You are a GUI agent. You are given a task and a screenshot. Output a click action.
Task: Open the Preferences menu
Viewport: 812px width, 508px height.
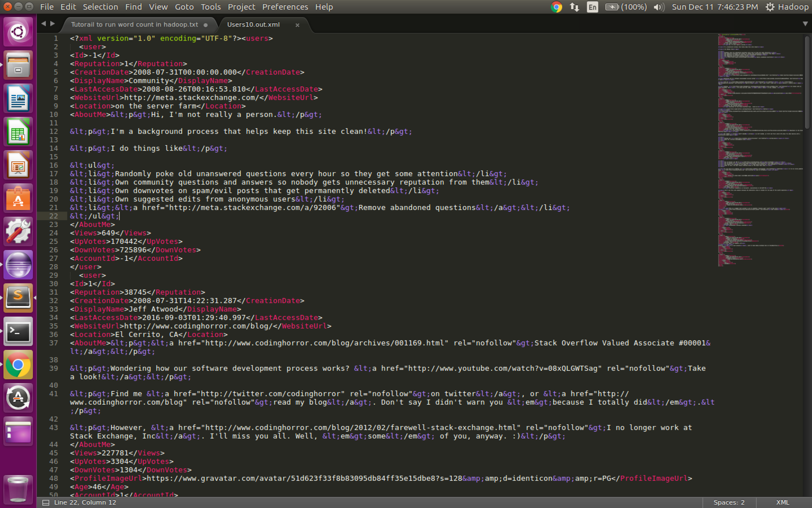pos(285,7)
